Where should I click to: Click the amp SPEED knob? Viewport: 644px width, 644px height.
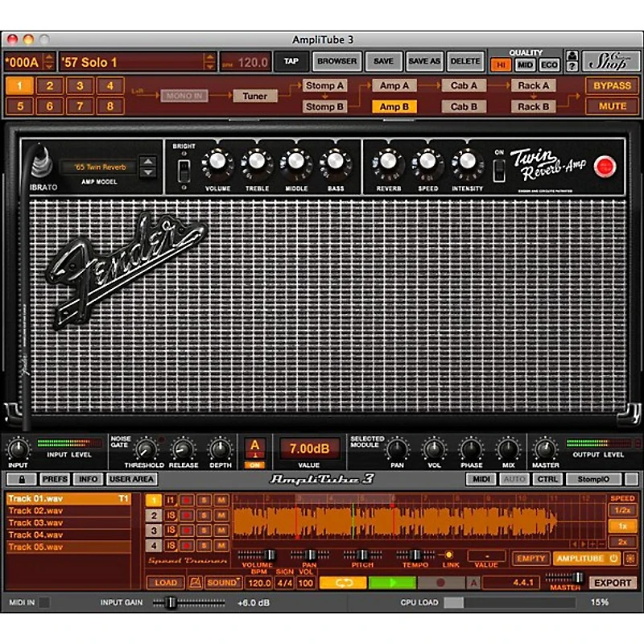(427, 162)
